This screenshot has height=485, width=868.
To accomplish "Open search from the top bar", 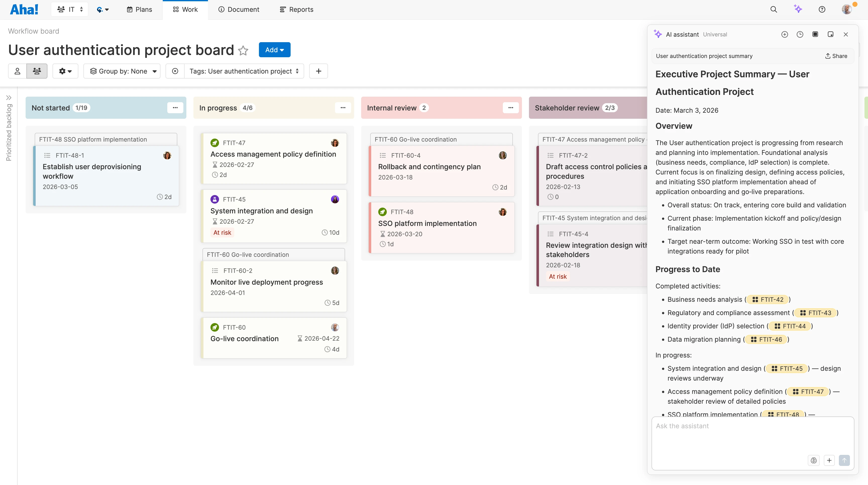I will [x=774, y=9].
